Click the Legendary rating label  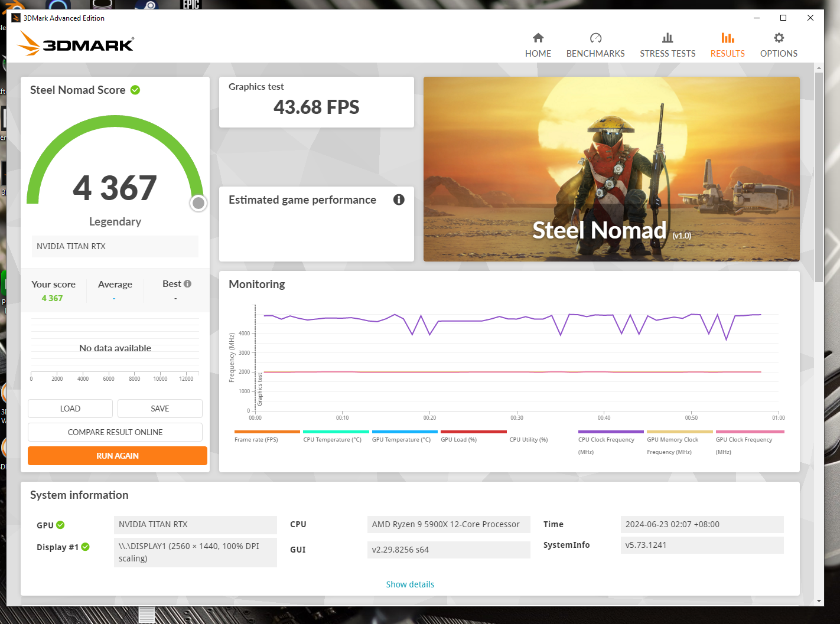click(115, 221)
